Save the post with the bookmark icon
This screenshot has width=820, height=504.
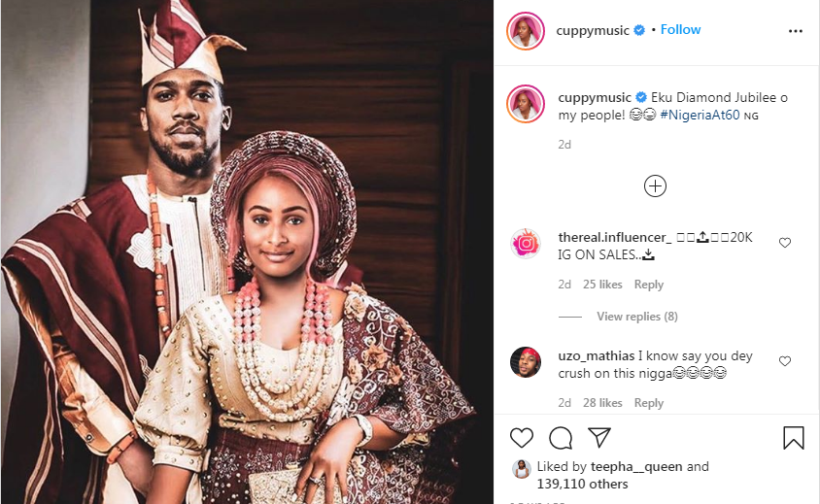tap(793, 438)
